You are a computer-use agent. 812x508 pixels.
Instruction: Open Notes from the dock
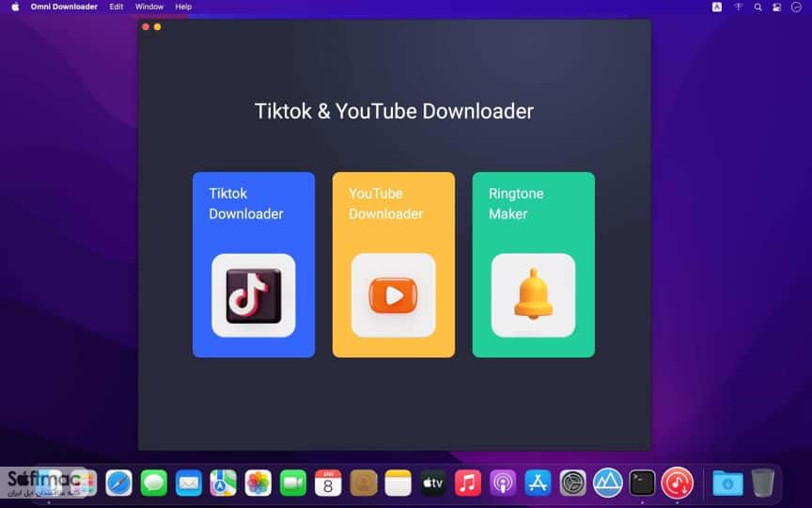[398, 484]
